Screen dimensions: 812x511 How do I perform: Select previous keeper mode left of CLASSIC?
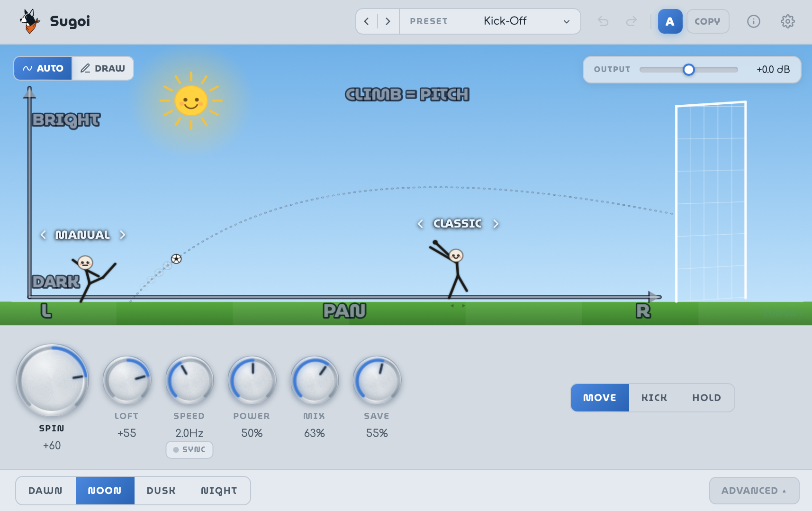[x=420, y=224]
